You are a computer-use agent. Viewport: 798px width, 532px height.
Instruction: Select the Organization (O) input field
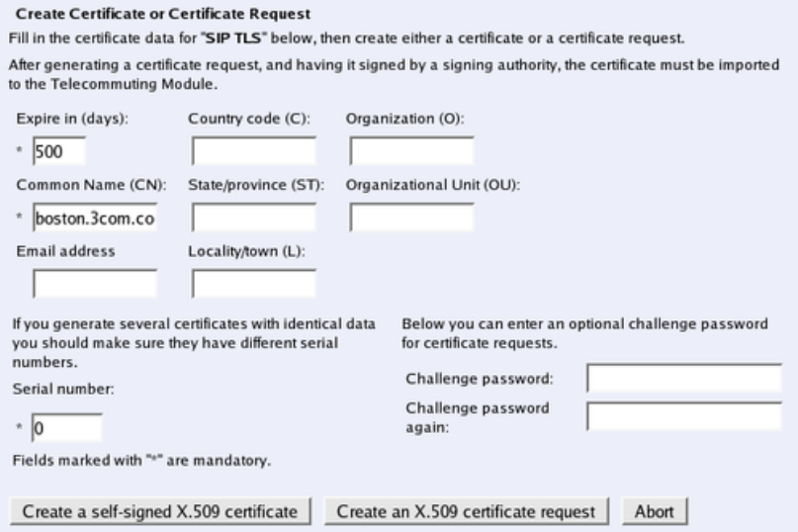411,151
